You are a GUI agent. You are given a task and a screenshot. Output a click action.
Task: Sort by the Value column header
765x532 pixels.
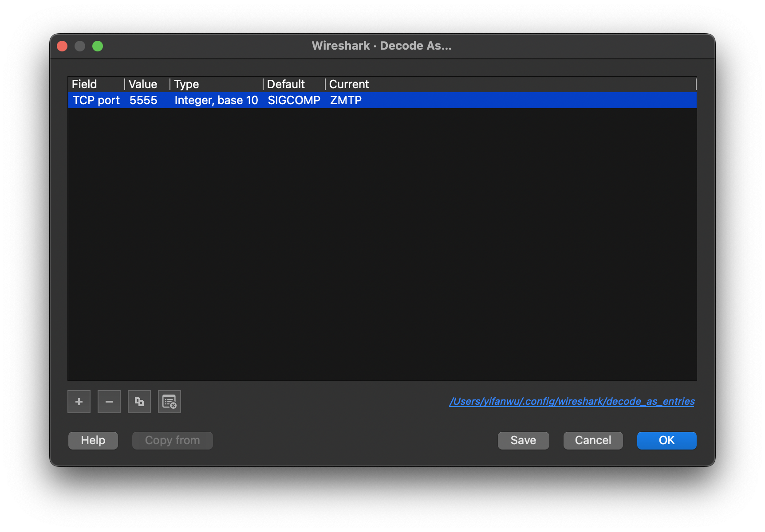click(147, 84)
